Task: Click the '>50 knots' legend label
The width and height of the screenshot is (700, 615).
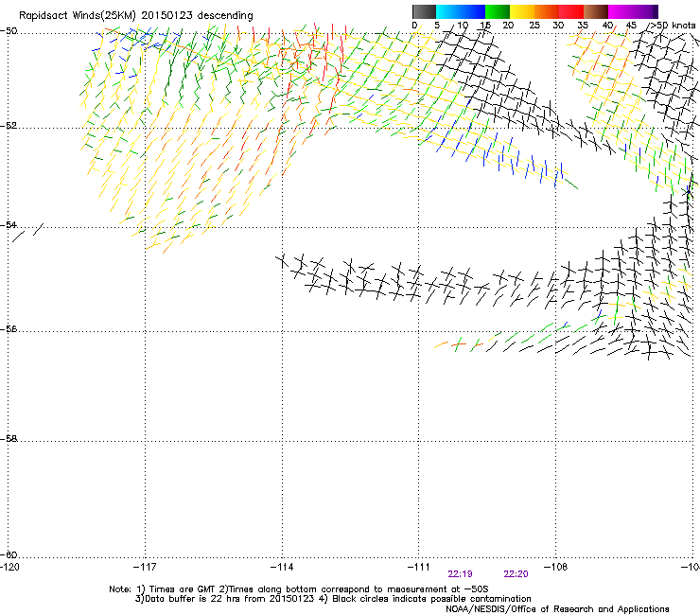Action: click(x=673, y=26)
